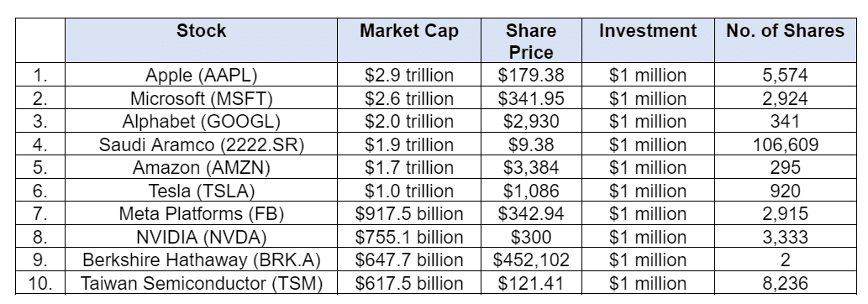
Task: Click the Stock column header
Action: [x=201, y=40]
